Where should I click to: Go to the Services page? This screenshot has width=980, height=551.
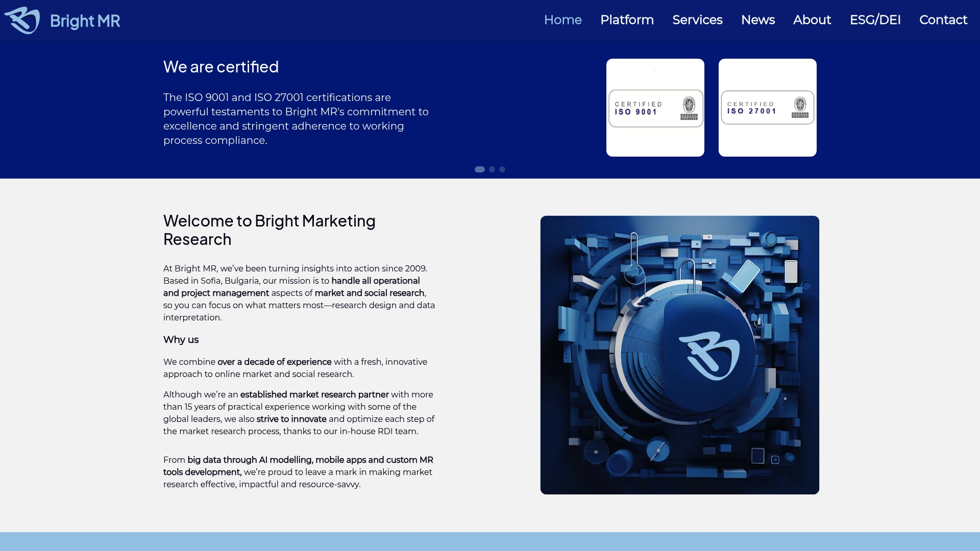coord(697,20)
